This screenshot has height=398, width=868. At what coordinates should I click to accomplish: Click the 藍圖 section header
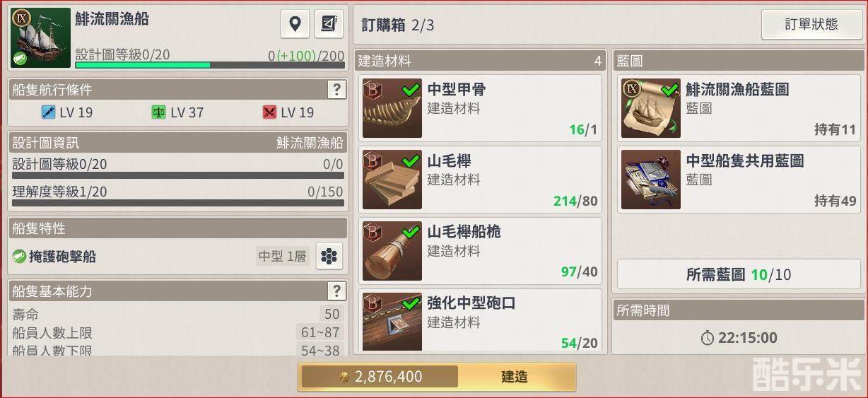point(739,61)
